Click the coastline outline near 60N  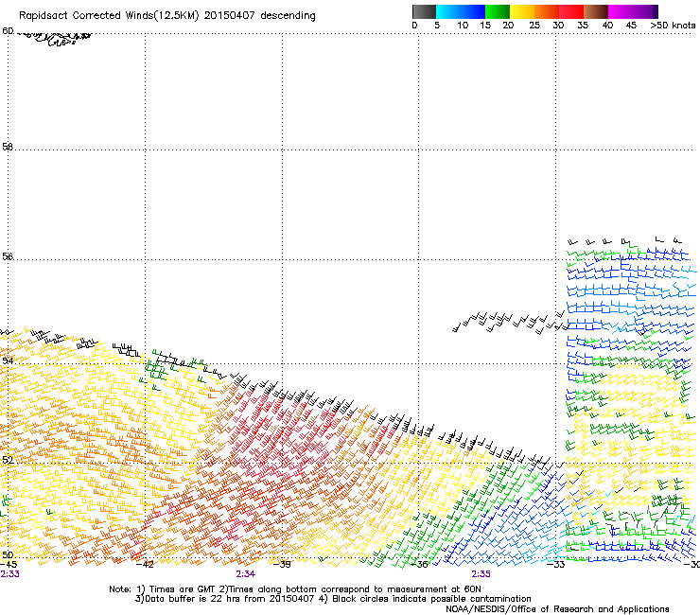pos(54,38)
